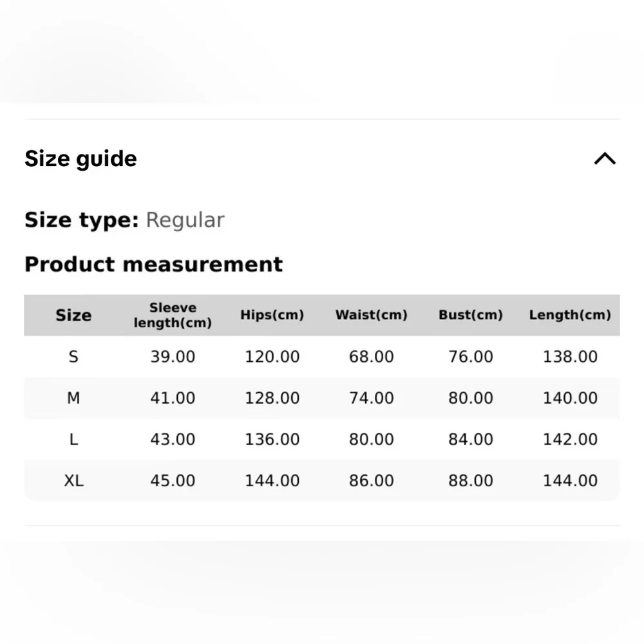The image size is (644, 644).
Task: Select the 68.00 waist value for S
Action: (x=371, y=357)
